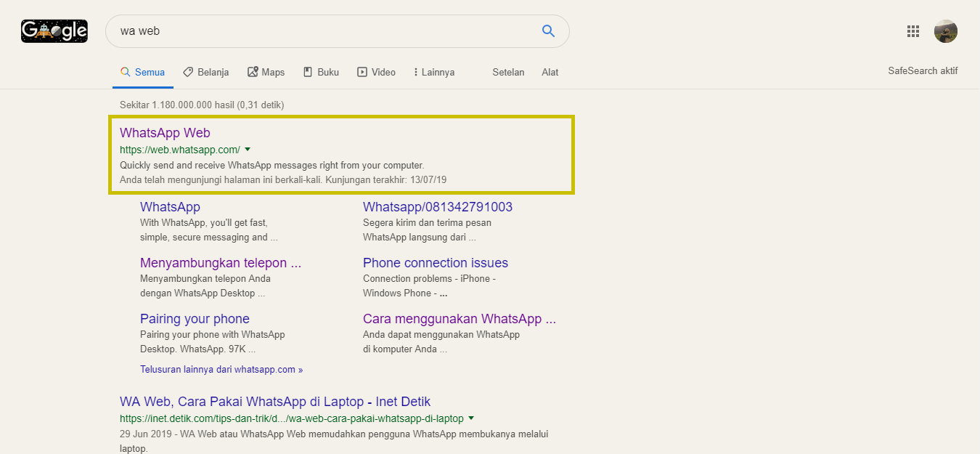The height and width of the screenshot is (454, 980).
Task: Switch to the Video tab
Action: (376, 72)
